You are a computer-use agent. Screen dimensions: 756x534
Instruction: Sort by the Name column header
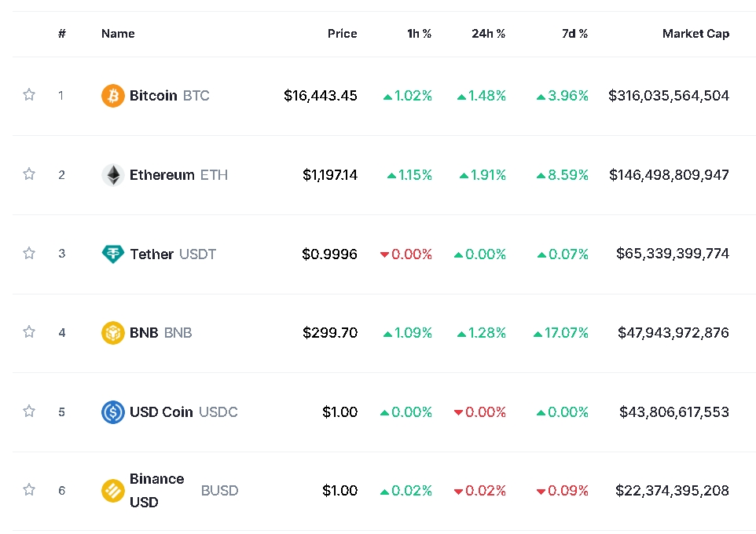pos(118,34)
